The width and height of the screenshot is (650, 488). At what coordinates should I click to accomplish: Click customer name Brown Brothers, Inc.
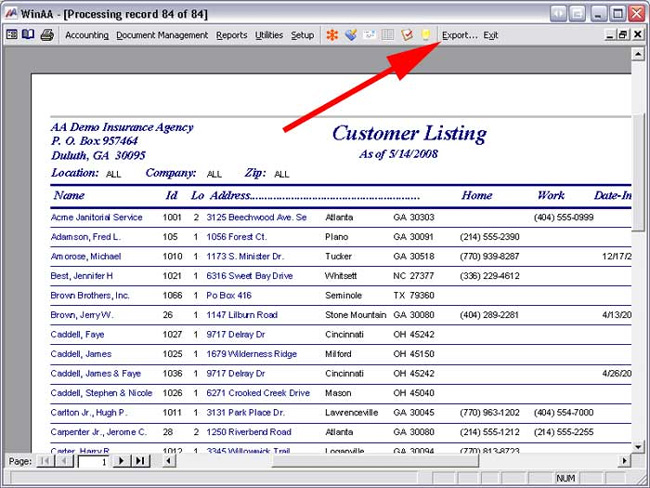pos(90,295)
